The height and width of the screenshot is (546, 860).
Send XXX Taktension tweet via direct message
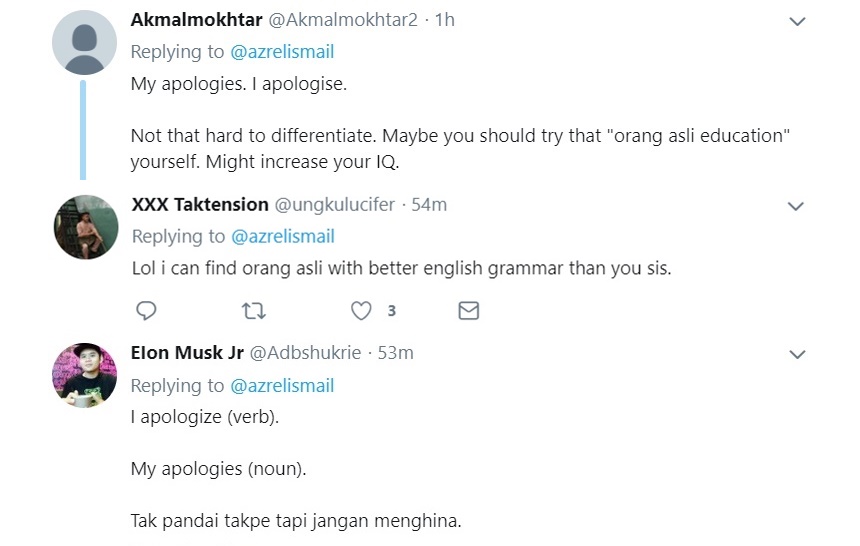point(468,311)
